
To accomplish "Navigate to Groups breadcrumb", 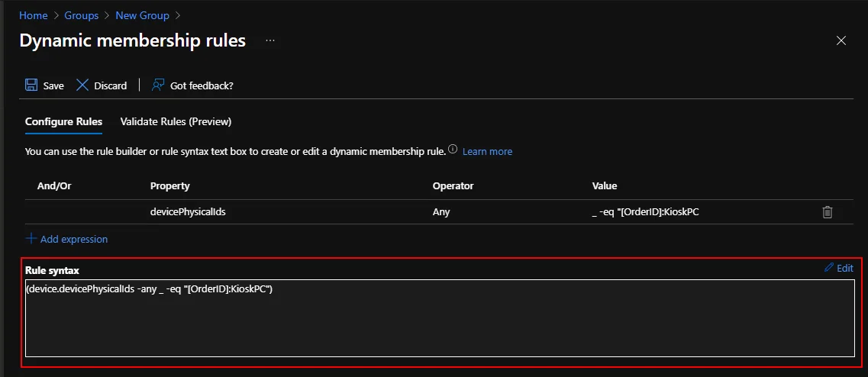I will [x=82, y=15].
